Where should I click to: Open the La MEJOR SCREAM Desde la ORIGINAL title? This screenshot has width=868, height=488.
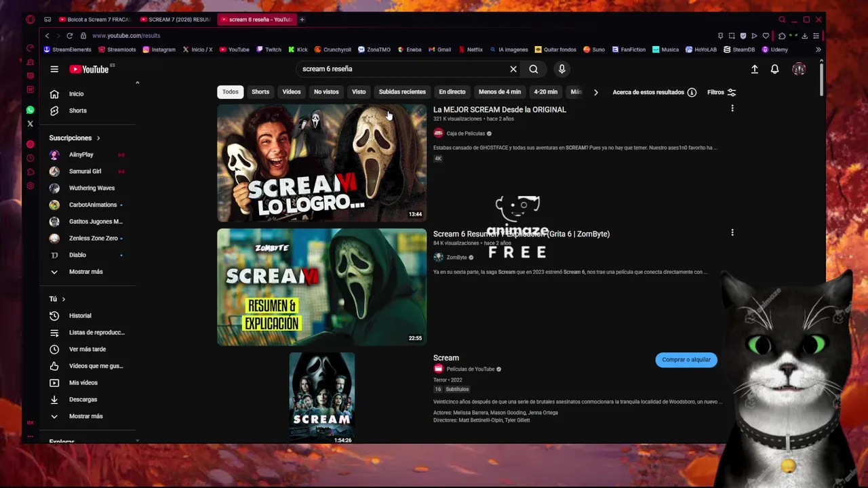tap(500, 110)
